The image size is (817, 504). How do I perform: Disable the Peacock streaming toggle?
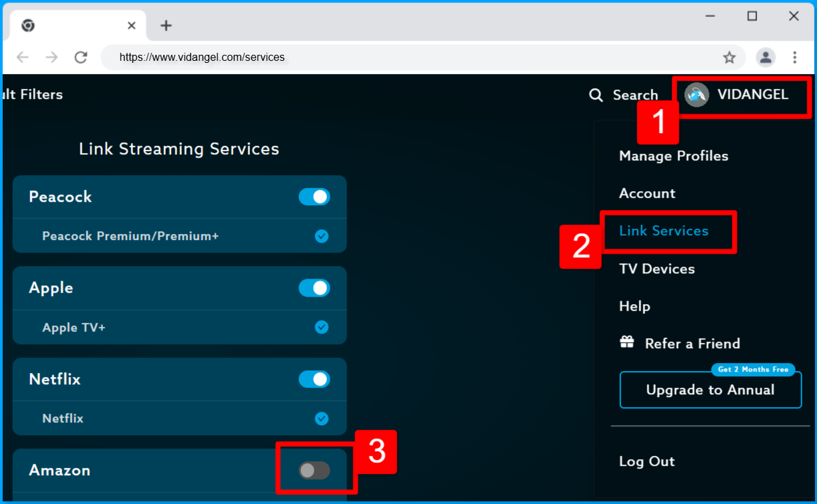[x=314, y=197]
